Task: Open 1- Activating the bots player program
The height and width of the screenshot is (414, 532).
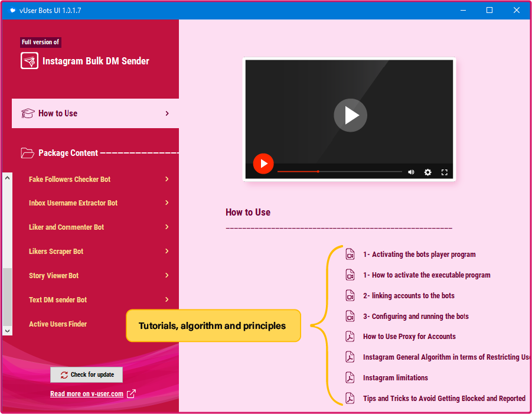Action: 419,254
